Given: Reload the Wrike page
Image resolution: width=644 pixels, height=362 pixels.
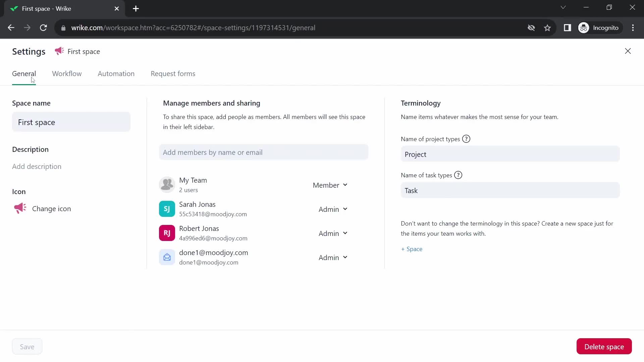Looking at the screenshot, I should click(x=43, y=28).
